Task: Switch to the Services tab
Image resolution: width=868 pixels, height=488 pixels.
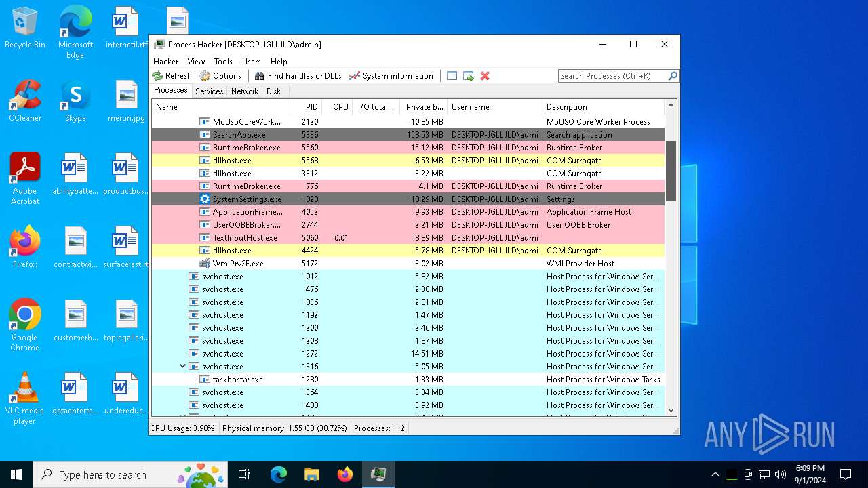Action: [210, 91]
